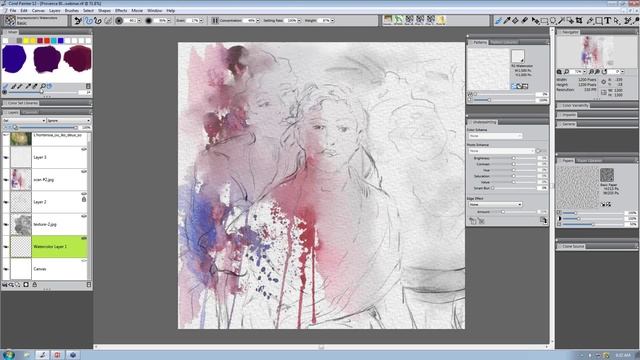Open the Photo Enhance dropdown

point(501,151)
